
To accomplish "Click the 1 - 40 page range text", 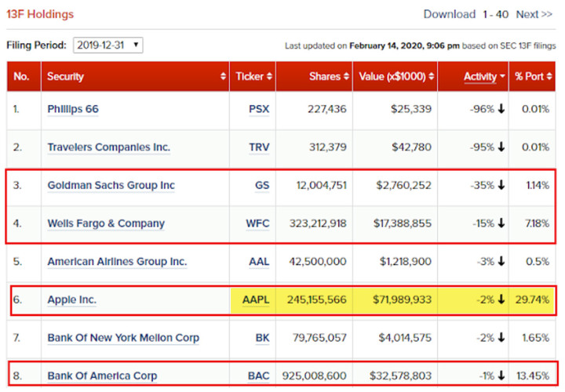I will pyautogui.click(x=496, y=14).
